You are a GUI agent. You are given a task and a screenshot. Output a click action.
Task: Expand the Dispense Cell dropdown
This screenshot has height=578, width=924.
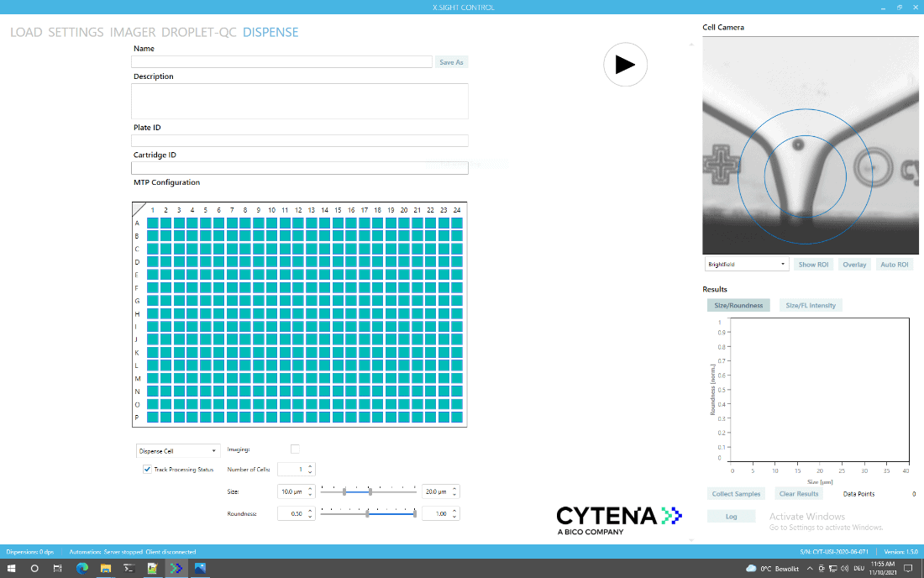177,451
